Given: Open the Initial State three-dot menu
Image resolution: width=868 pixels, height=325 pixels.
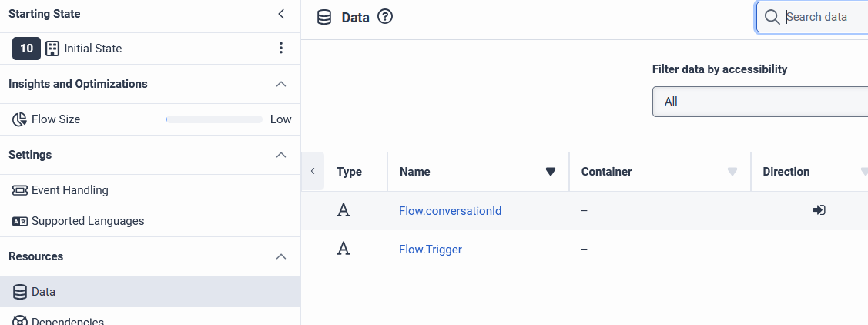Looking at the screenshot, I should [281, 49].
